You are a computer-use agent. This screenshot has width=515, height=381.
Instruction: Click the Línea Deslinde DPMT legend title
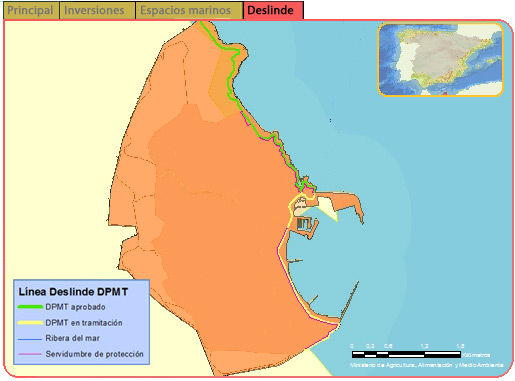(x=73, y=292)
